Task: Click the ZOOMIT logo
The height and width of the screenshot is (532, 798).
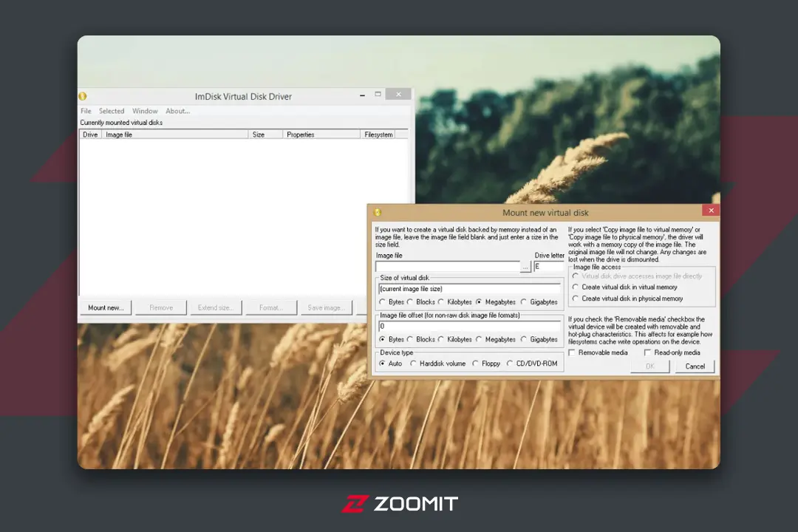Action: tap(400, 503)
